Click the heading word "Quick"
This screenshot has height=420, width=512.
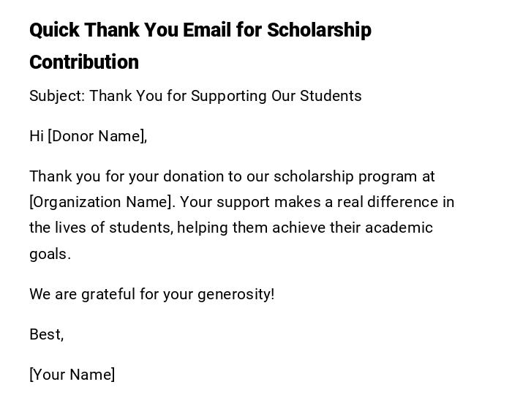click(x=53, y=30)
